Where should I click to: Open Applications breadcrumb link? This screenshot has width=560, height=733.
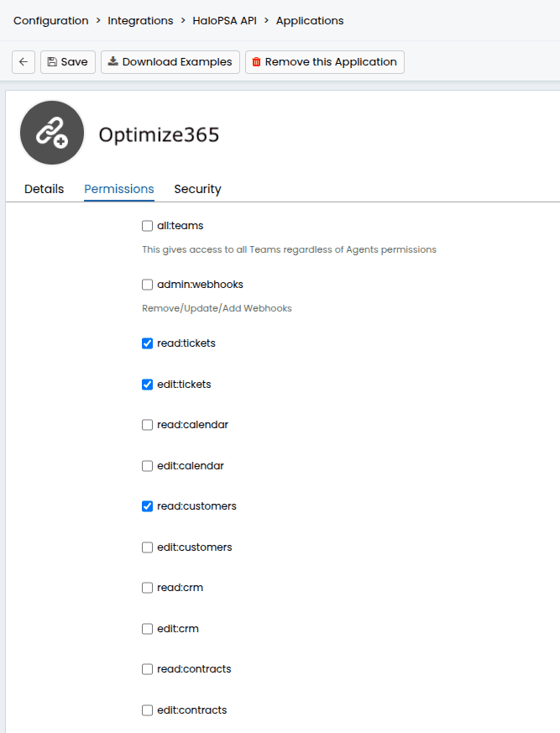click(x=310, y=20)
